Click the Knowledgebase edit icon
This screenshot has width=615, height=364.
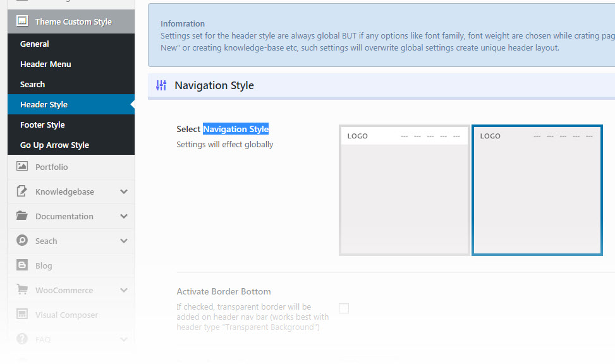(22, 191)
